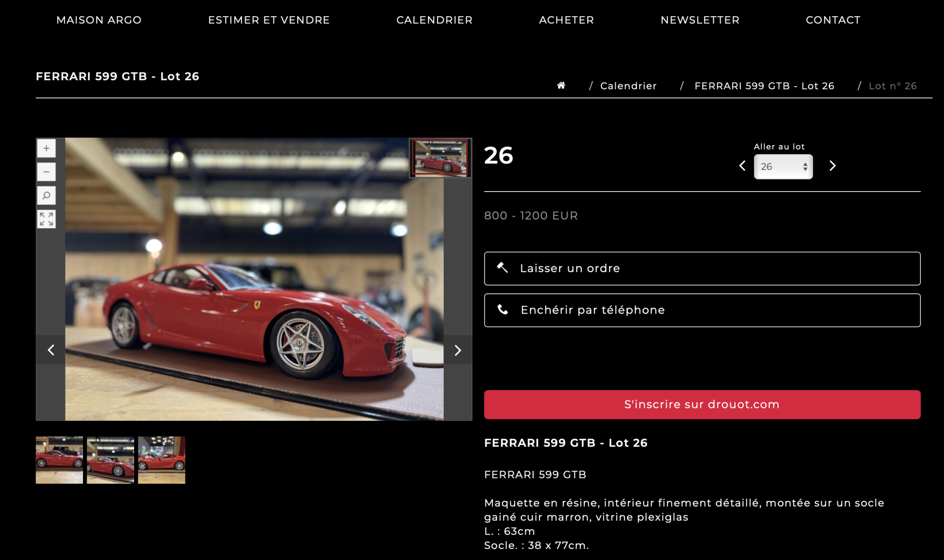This screenshot has height=560, width=944.
Task: Select the third Ferrari thumbnail
Action: click(x=161, y=460)
